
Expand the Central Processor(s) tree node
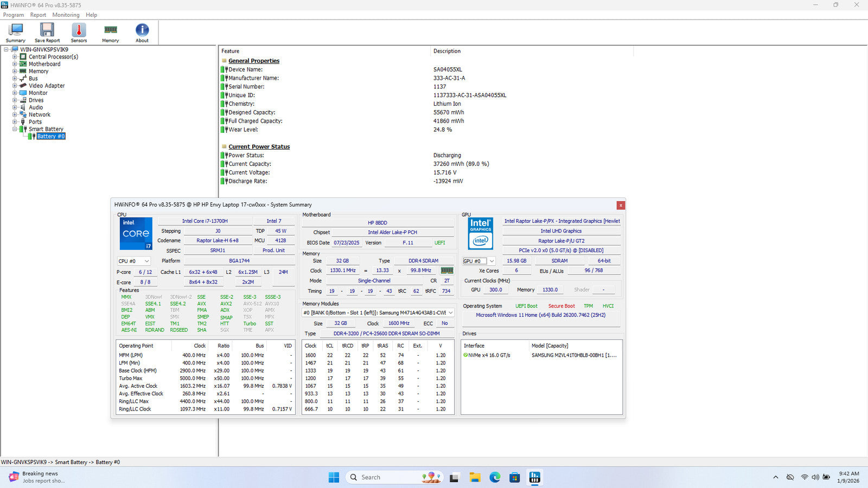pyautogui.click(x=15, y=57)
